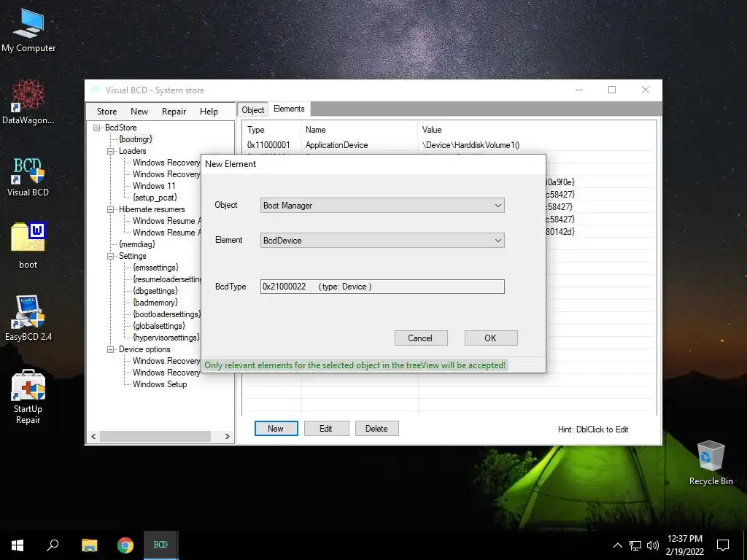Viewport: 747px width, 560px height.
Task: Open the Store menu
Action: (107, 112)
